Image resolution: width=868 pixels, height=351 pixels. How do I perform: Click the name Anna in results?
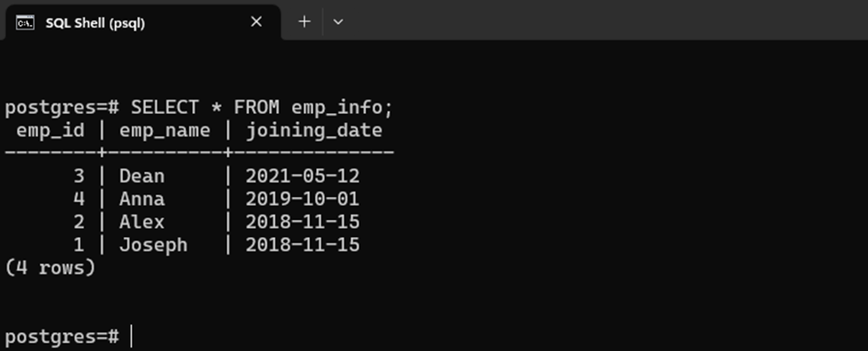142,199
